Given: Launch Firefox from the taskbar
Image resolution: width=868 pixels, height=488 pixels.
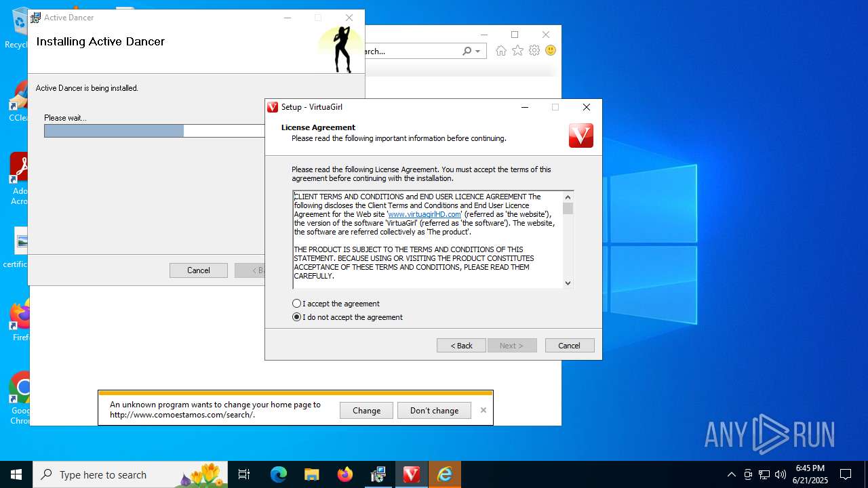Looking at the screenshot, I should point(345,474).
